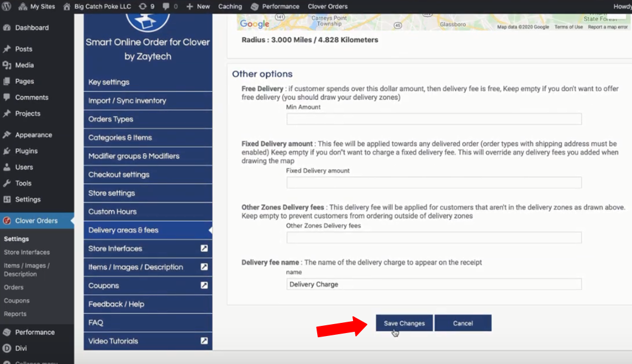Screen dimensions: 632x364
Task: Click external link icon beside Items / Images / Description
Action: coord(205,266)
